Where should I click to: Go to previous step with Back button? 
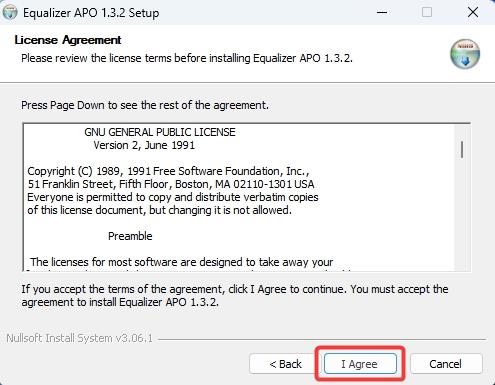[285, 364]
